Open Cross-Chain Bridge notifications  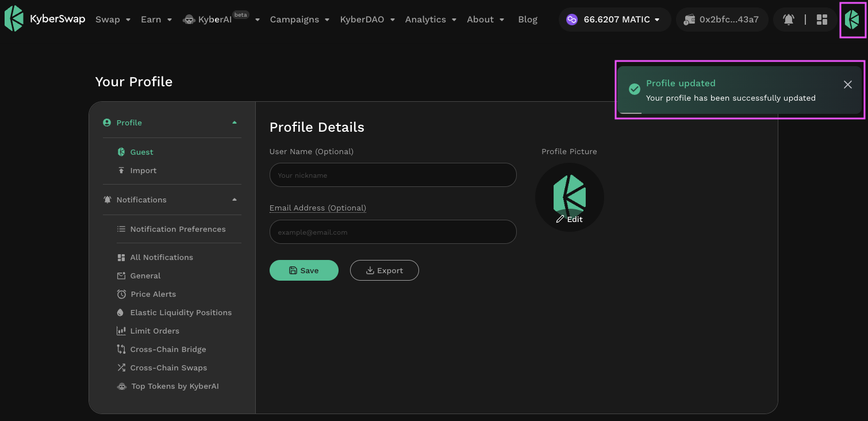point(168,349)
